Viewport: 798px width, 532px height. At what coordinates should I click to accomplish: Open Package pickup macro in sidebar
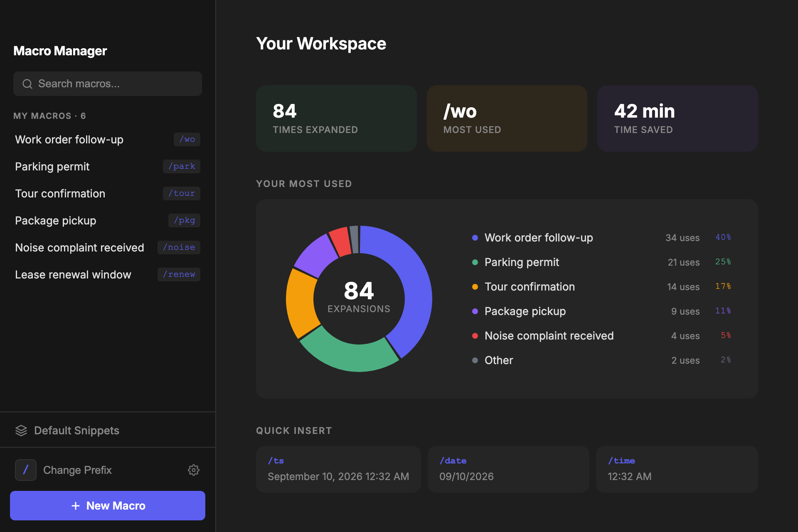pyautogui.click(x=108, y=221)
